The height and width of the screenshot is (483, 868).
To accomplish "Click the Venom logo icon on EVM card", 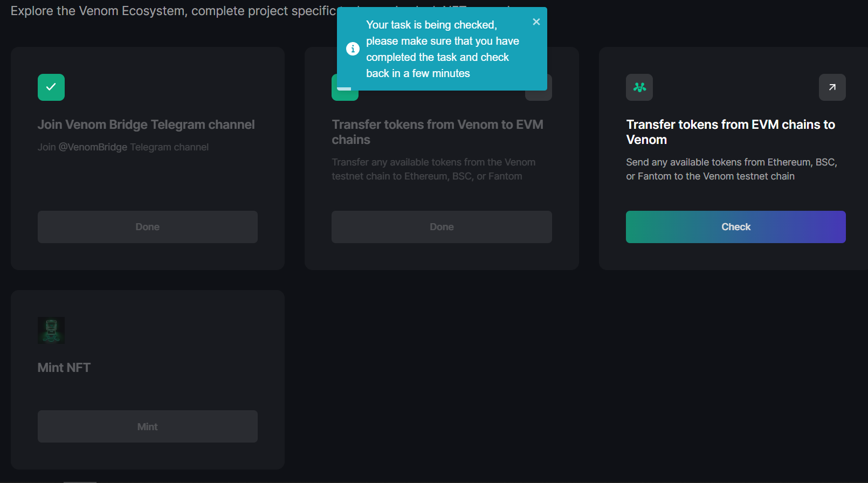I will tap(639, 87).
